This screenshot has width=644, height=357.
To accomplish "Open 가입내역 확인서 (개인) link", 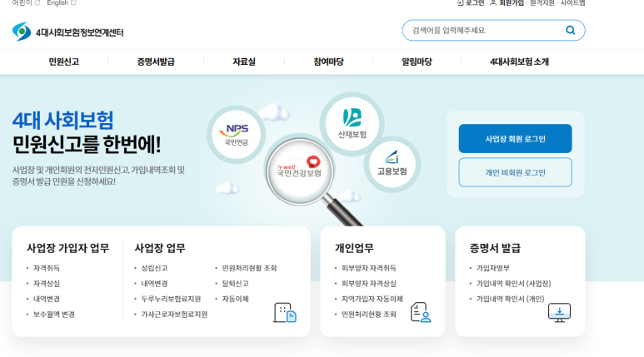I will click(510, 299).
